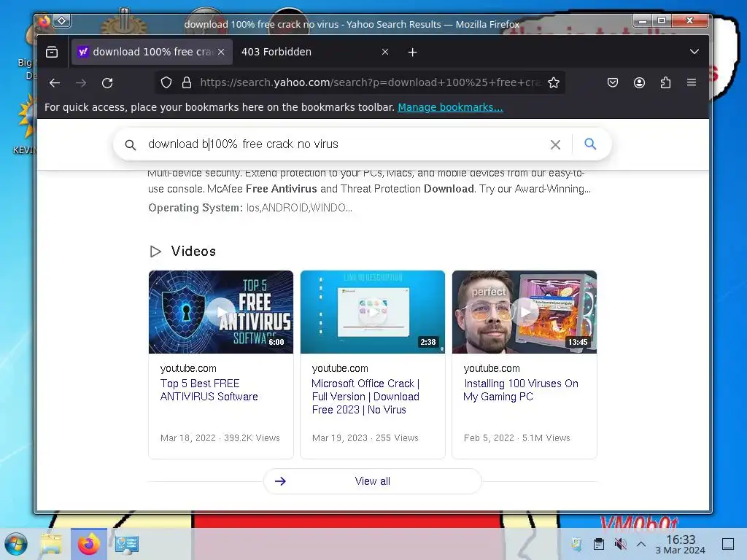Screen dimensions: 747x560
Task: Unmute via the muted speaker tray icon
Action: 620,543
